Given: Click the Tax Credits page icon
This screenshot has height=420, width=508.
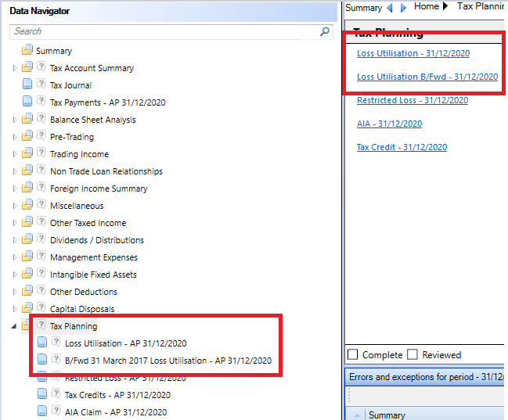Looking at the screenshot, I should coord(42,393).
